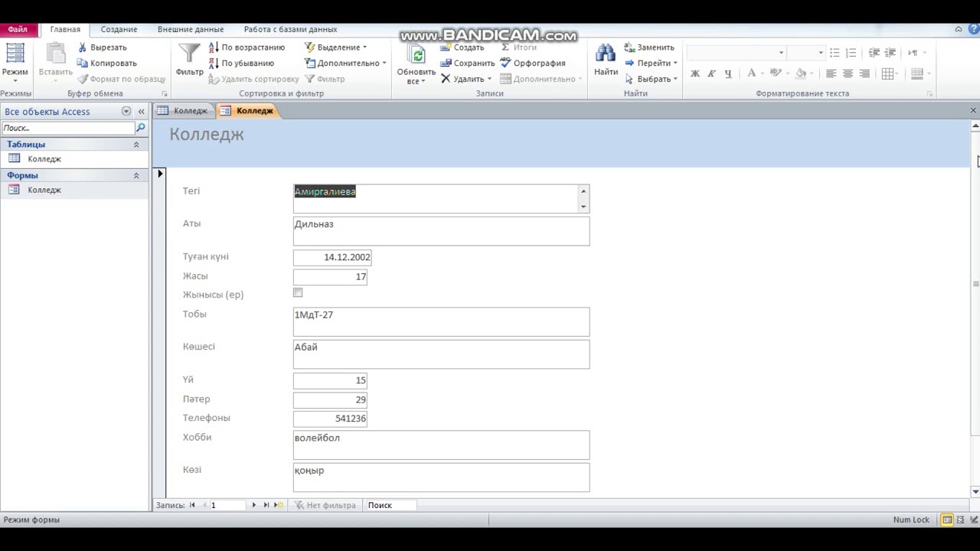Open the Удалить dropdown arrow
The image size is (980, 551).
[489, 79]
